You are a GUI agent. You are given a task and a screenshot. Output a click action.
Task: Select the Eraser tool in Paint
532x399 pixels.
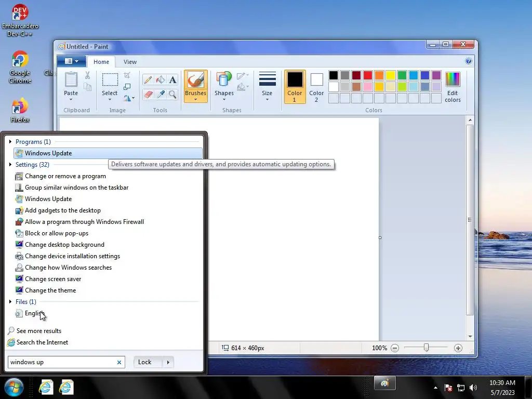(x=148, y=94)
